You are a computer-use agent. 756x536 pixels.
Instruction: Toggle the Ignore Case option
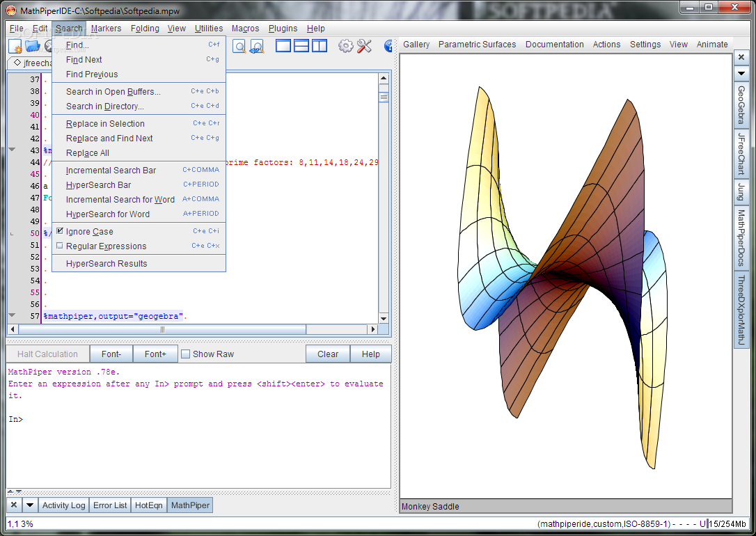point(139,231)
